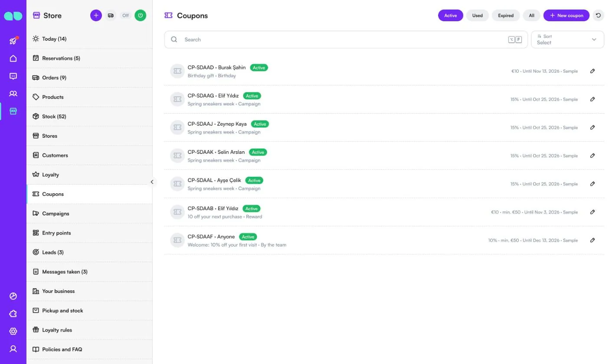Open Stock (52) in sidebar
The height and width of the screenshot is (364, 616).
pyautogui.click(x=89, y=117)
